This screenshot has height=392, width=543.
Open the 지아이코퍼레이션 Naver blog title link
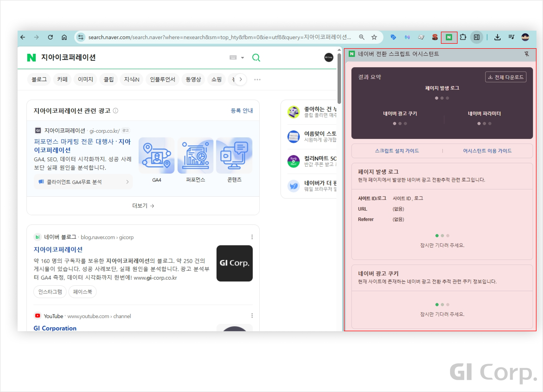pyautogui.click(x=58, y=250)
